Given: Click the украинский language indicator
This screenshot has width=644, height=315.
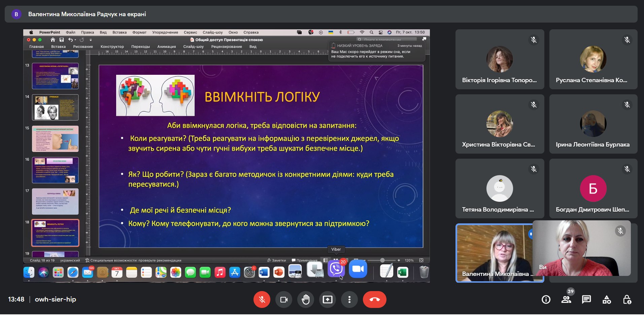Looking at the screenshot, I should 70,260.
